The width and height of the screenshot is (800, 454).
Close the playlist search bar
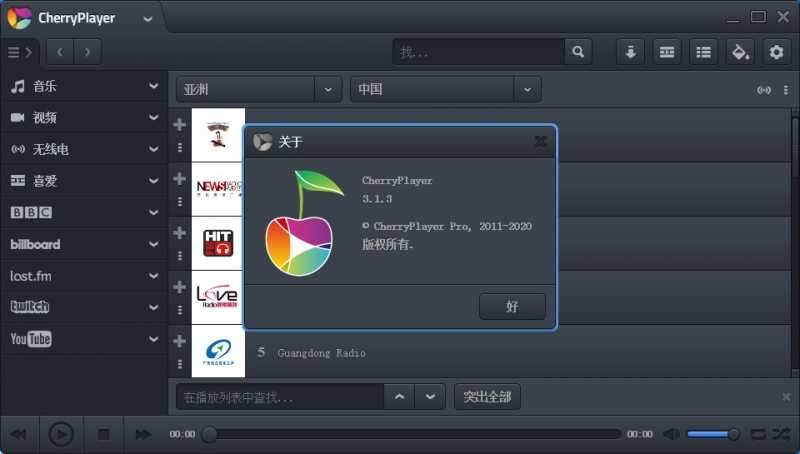tap(786, 396)
